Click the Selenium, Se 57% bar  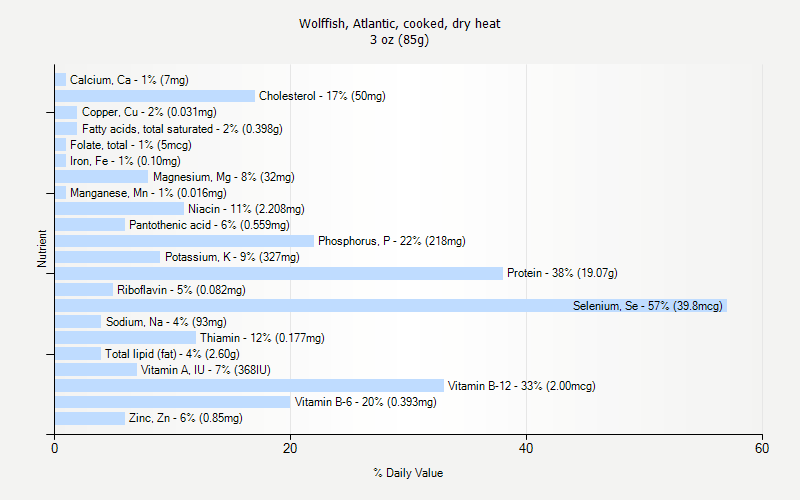pos(391,306)
